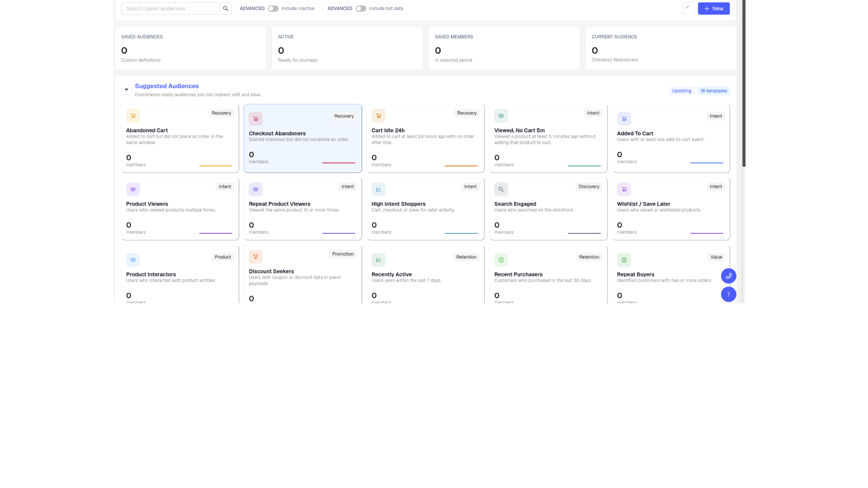Click the refresh spinner button beside New

[689, 9]
